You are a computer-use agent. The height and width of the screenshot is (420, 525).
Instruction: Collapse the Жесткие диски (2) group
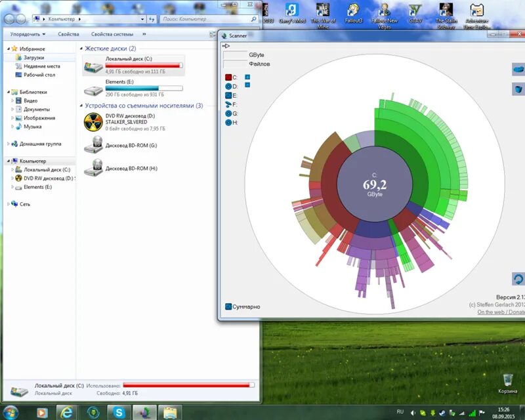click(x=81, y=49)
